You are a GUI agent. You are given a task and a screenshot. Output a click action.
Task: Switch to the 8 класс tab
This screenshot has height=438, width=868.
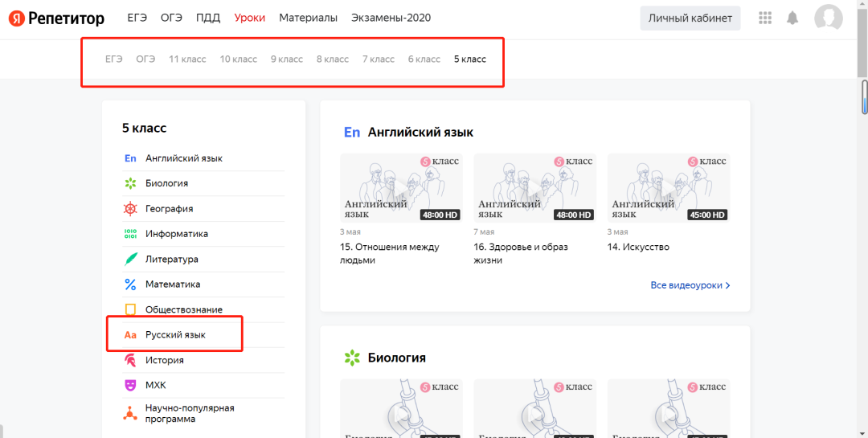coord(333,59)
